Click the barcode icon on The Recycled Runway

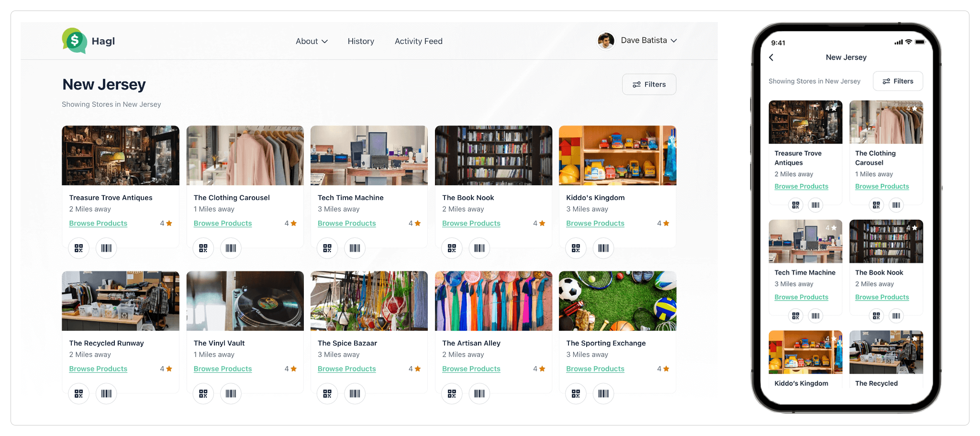pos(106,393)
